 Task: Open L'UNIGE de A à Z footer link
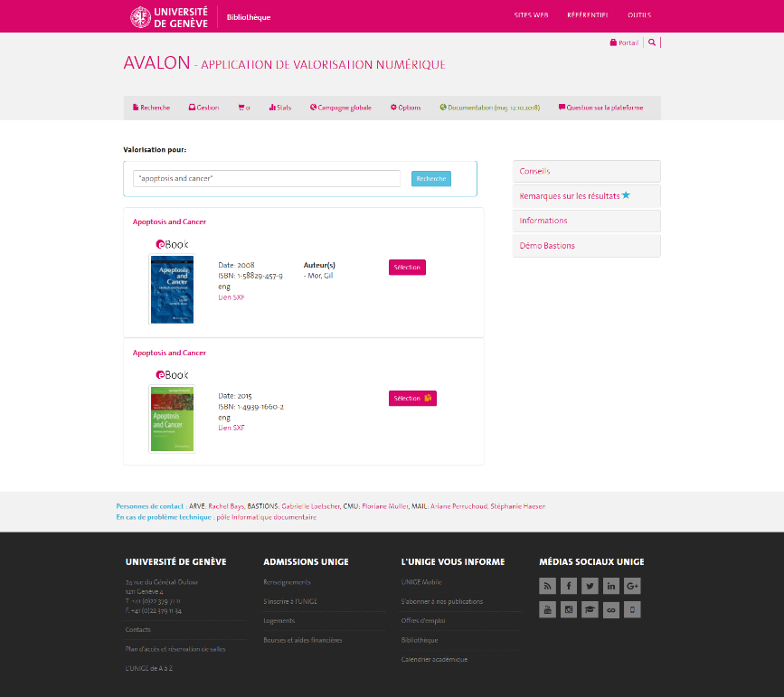coord(149,668)
